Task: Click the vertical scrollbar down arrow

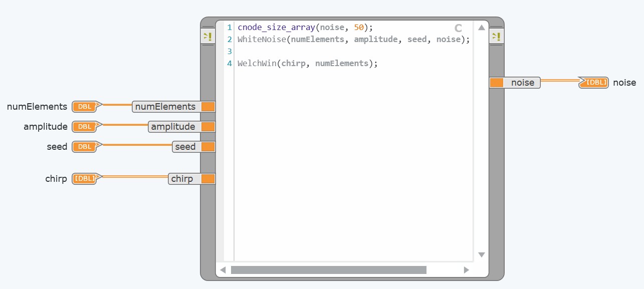Action: (x=481, y=255)
